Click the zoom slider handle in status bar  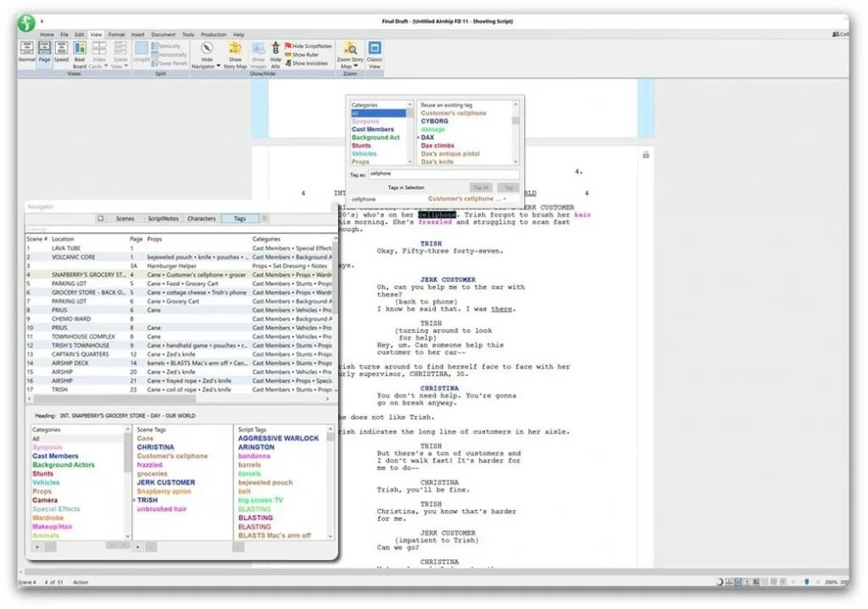807,582
